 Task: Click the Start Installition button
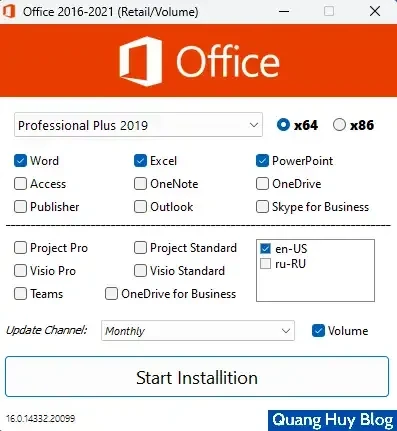(197, 377)
